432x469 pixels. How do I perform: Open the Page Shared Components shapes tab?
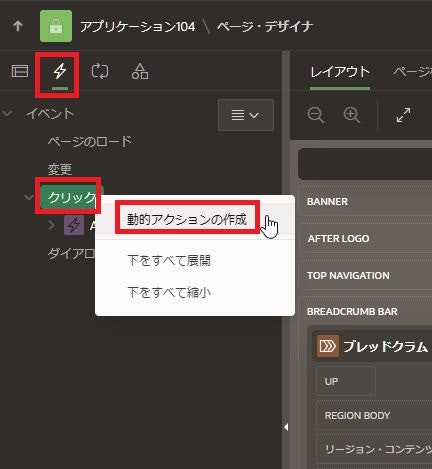tap(140, 71)
